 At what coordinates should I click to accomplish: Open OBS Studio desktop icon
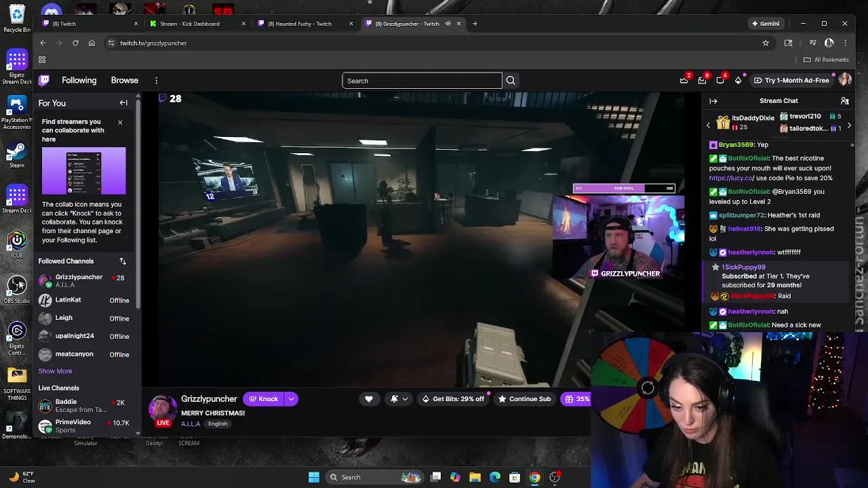[x=17, y=289]
